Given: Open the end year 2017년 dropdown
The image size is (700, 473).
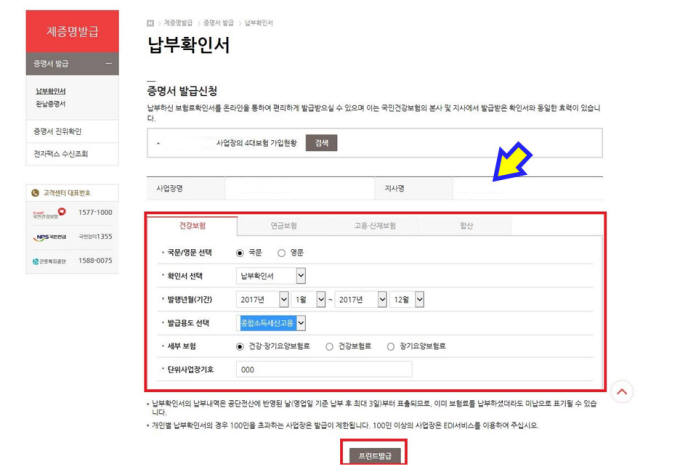Looking at the screenshot, I should (361, 299).
